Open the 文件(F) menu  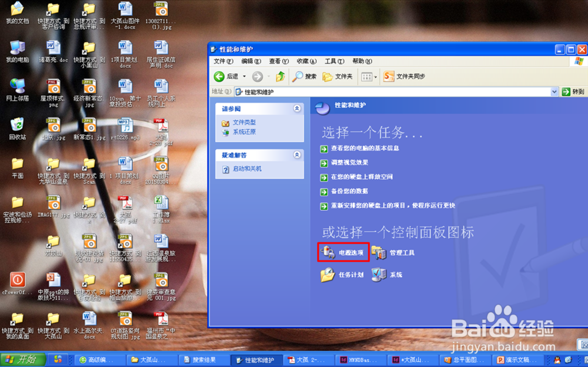click(223, 61)
